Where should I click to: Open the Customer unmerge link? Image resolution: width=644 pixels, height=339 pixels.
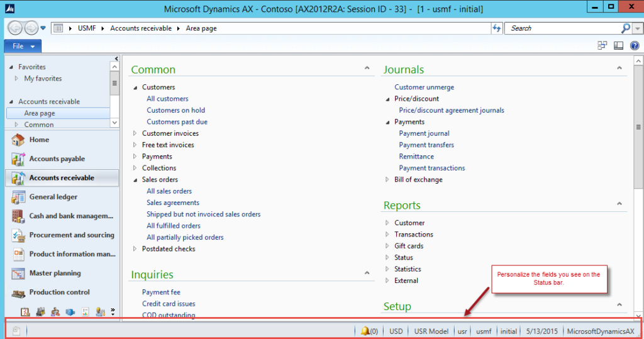pos(424,87)
